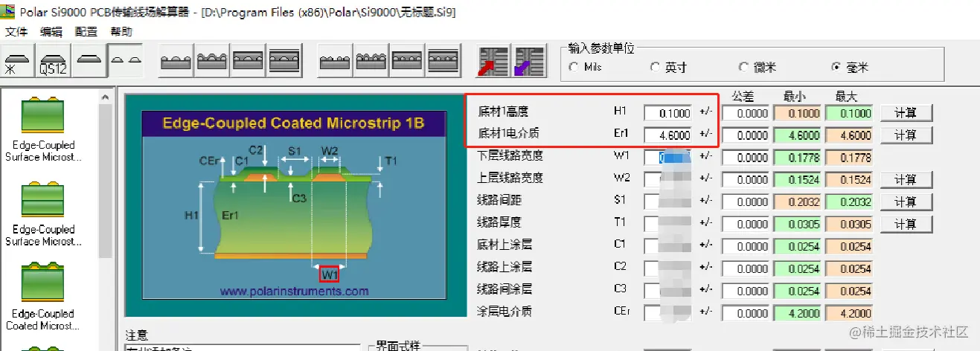
Task: Open the 文件 menu
Action: [x=16, y=31]
